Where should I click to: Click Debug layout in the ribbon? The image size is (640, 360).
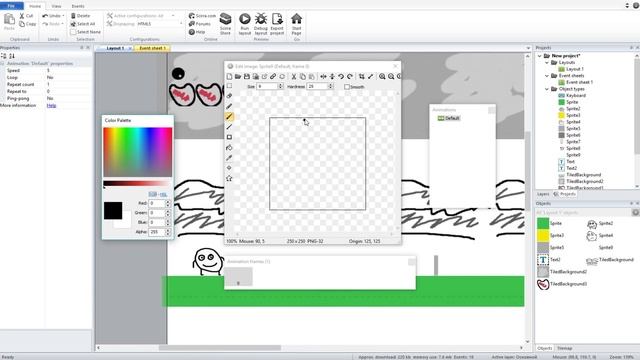coord(261,24)
